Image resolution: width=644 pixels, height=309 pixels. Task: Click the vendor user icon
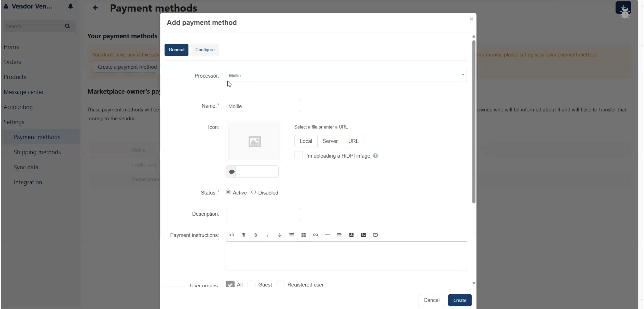click(x=6, y=6)
